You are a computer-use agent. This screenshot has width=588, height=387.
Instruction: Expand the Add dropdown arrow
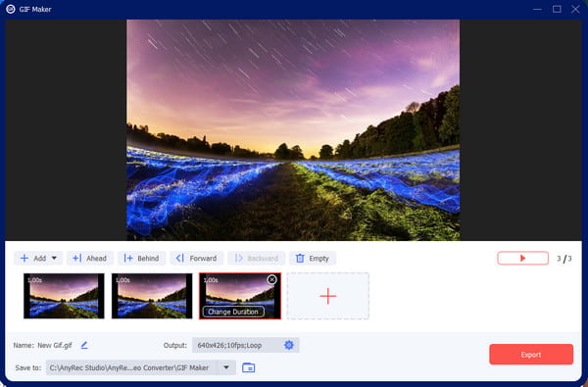54,258
